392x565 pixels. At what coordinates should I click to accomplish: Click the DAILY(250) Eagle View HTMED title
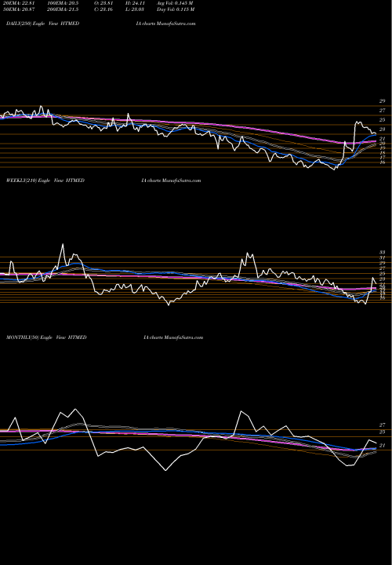point(42,24)
